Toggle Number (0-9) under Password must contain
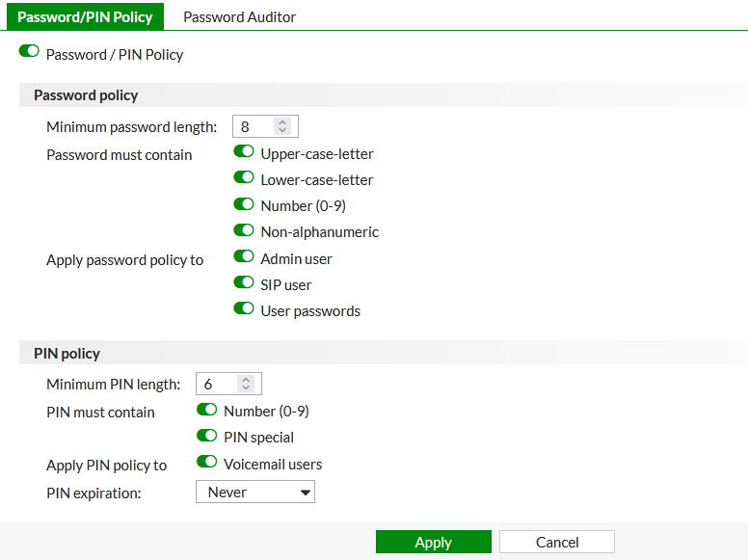Image resolution: width=748 pixels, height=560 pixels. (244, 204)
